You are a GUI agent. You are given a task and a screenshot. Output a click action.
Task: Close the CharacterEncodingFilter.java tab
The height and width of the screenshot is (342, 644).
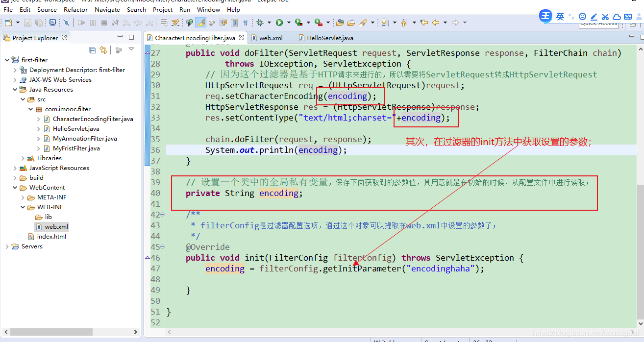tap(242, 38)
